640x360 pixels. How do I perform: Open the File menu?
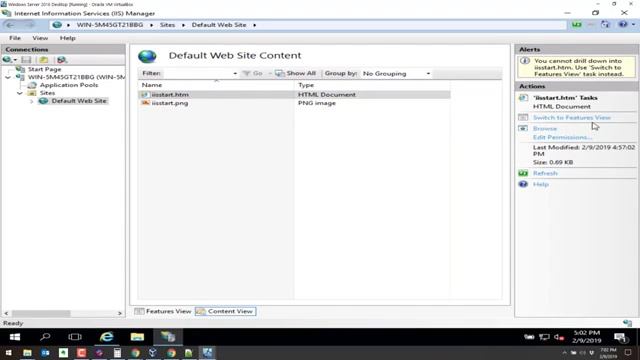pyautogui.click(x=15, y=38)
